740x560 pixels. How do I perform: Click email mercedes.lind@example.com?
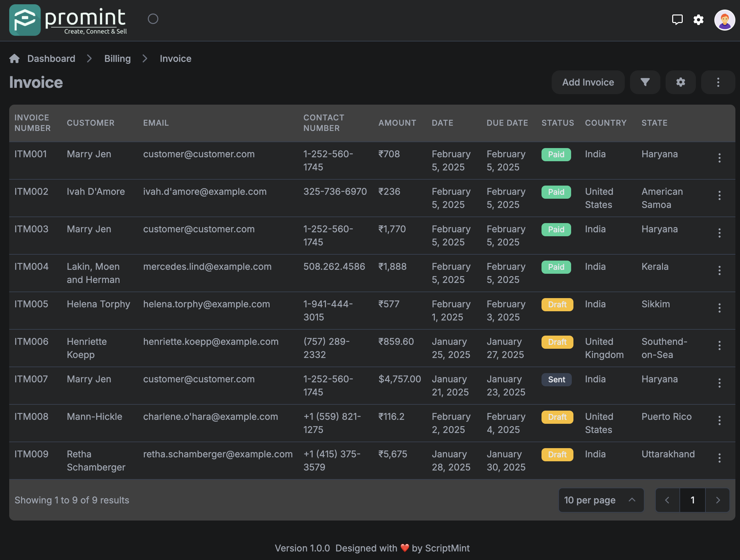207,267
